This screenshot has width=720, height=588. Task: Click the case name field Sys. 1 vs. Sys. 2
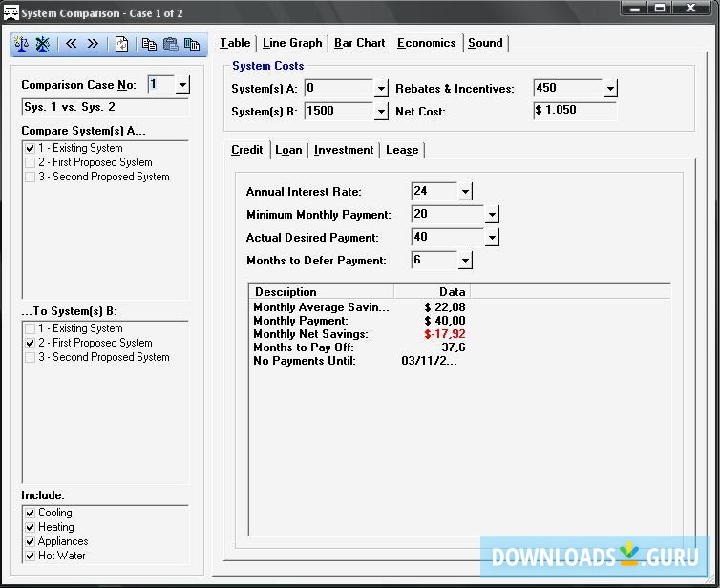coord(105,107)
